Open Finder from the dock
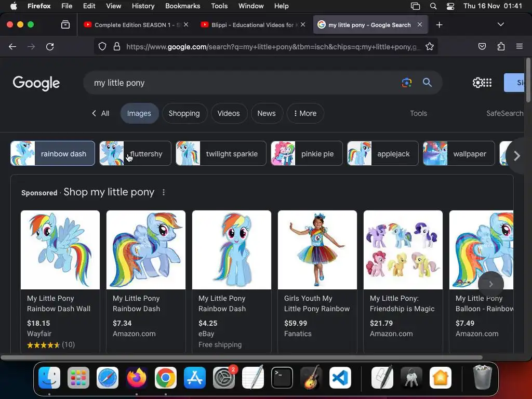532x399 pixels. coord(49,378)
